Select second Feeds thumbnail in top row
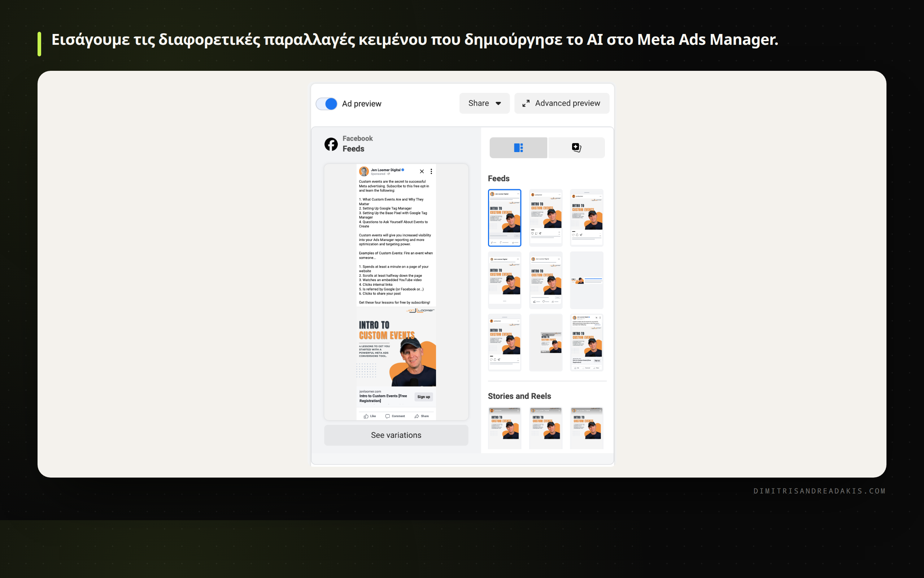The height and width of the screenshot is (578, 924). point(546,217)
